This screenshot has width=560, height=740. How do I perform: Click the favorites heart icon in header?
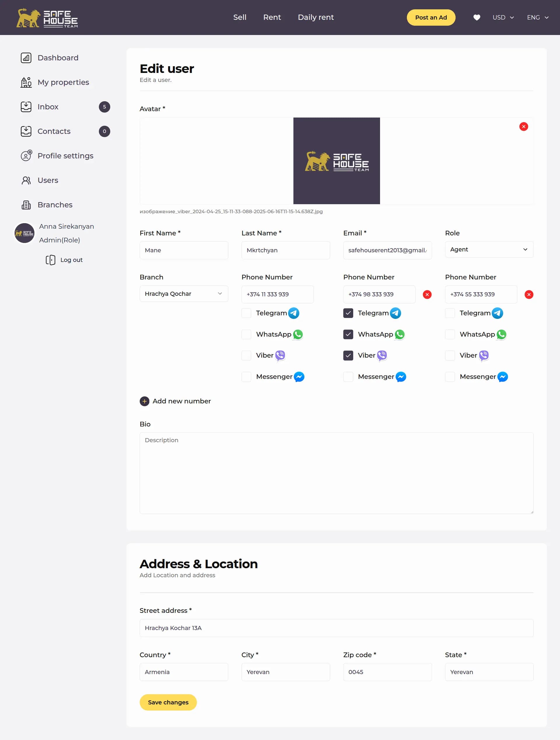(x=477, y=18)
